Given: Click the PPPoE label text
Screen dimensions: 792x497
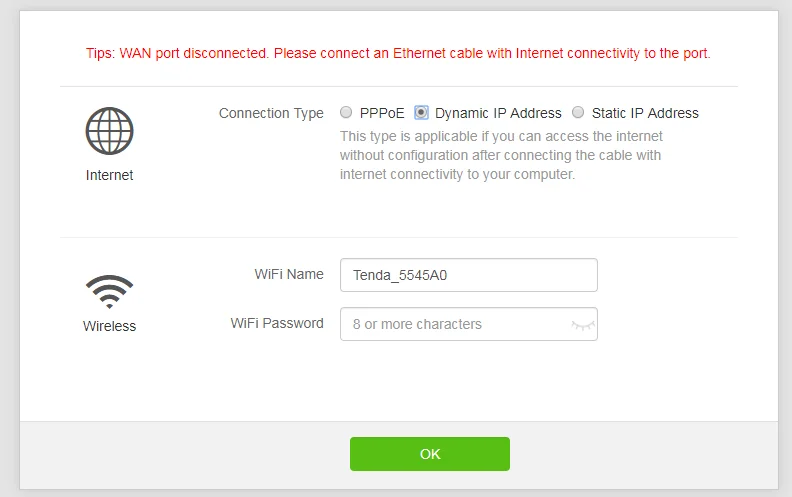Looking at the screenshot, I should point(382,113).
